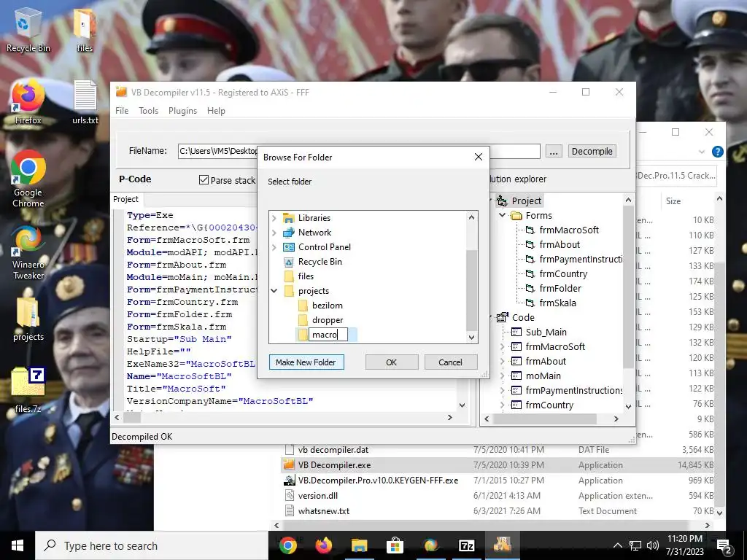Select dropper folder in browse dialog
747x560 pixels.
pyautogui.click(x=328, y=320)
